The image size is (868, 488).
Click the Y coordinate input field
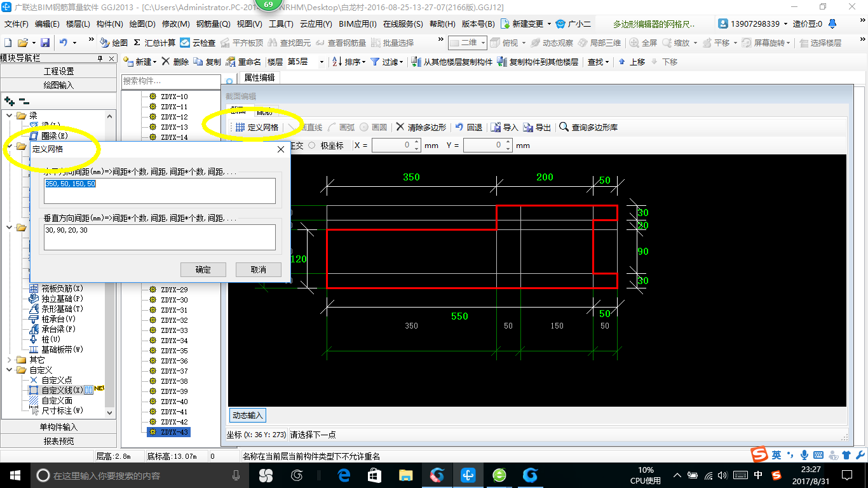click(x=483, y=146)
